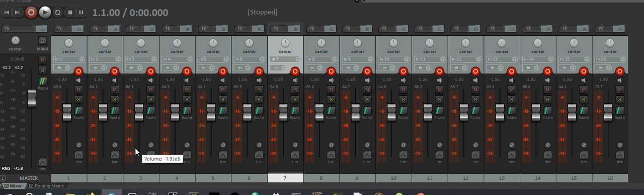Select track 7 name label

[x=285, y=178]
